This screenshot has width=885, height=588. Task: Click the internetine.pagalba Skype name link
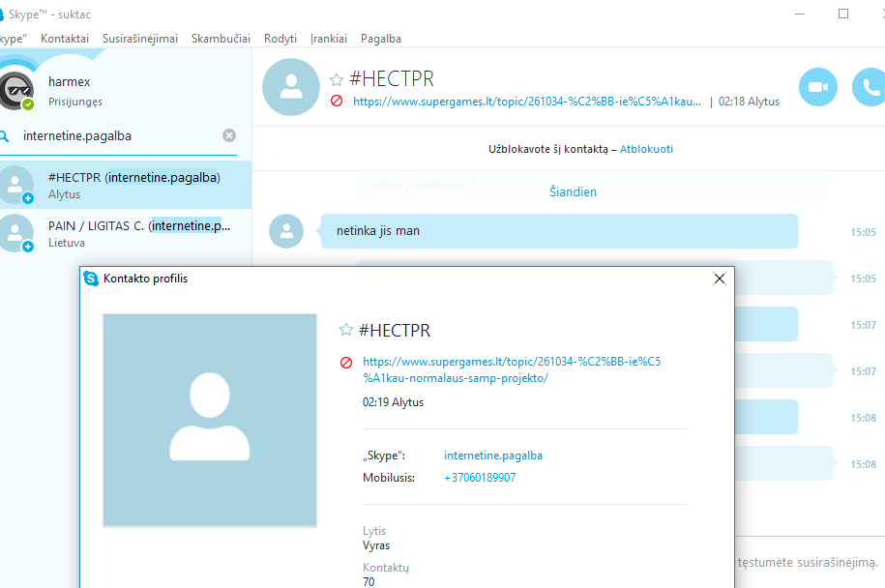click(493, 456)
